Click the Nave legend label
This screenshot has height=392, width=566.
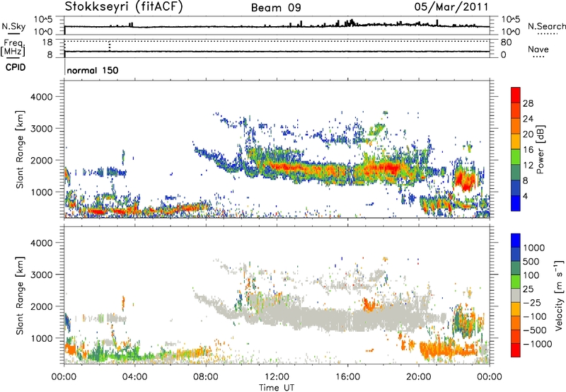538,49
